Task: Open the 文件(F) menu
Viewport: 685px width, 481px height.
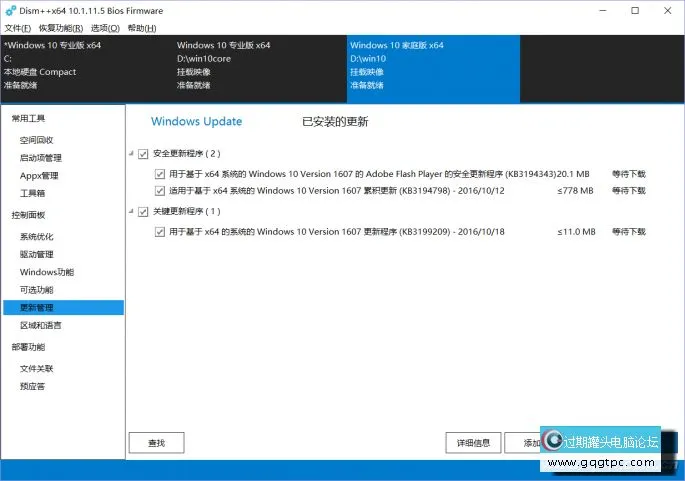Action: [x=17, y=28]
